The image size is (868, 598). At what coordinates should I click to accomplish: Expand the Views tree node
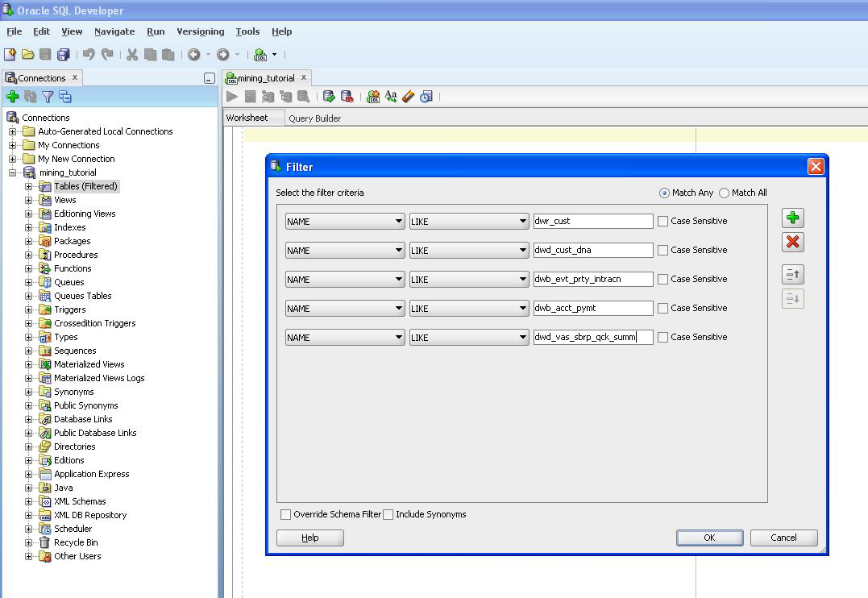[28, 200]
